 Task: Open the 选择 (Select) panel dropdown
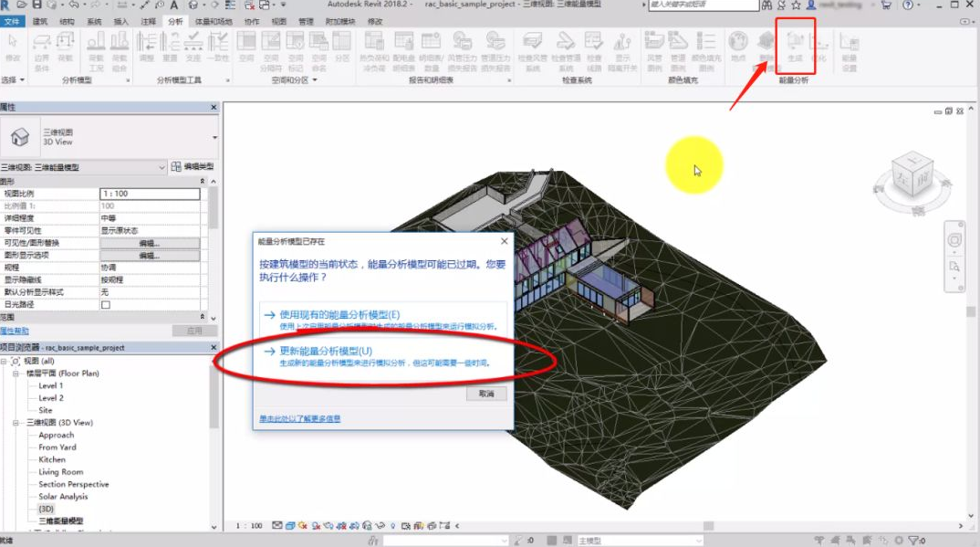coord(13,80)
